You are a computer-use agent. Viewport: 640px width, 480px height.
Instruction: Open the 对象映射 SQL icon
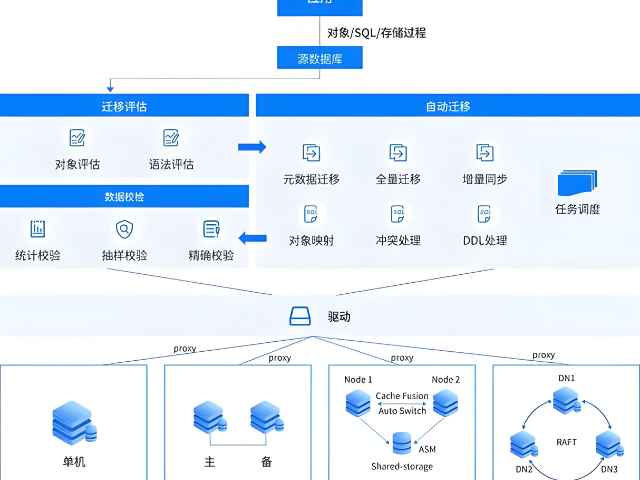[311, 214]
